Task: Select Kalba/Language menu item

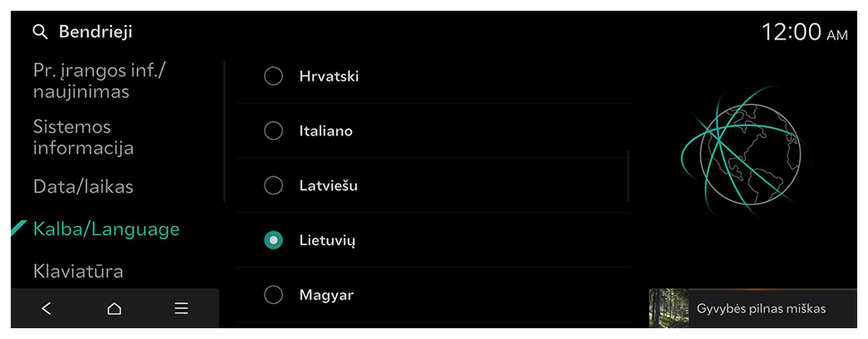Action: coord(107,230)
